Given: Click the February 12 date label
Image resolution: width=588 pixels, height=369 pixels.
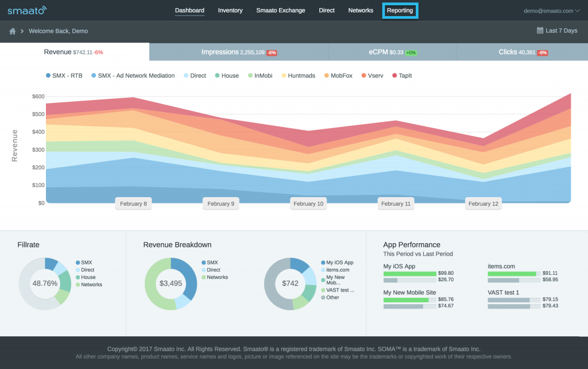Looking at the screenshot, I should 483,203.
